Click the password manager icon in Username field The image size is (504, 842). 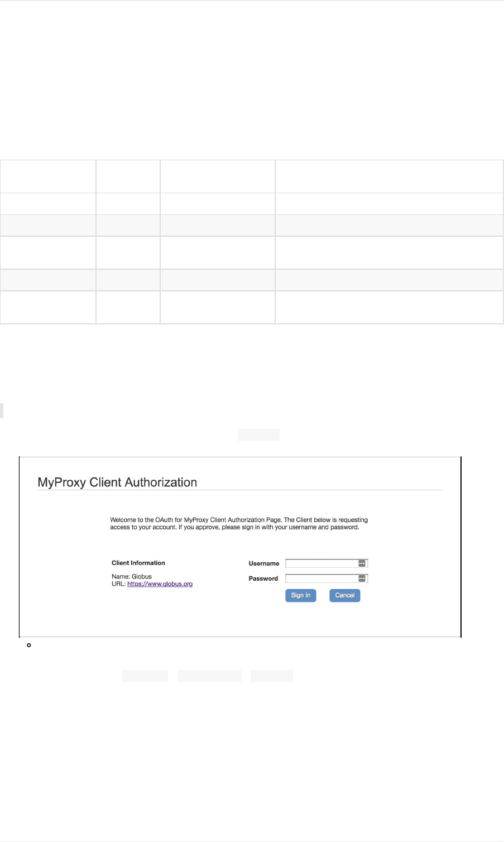(x=362, y=563)
